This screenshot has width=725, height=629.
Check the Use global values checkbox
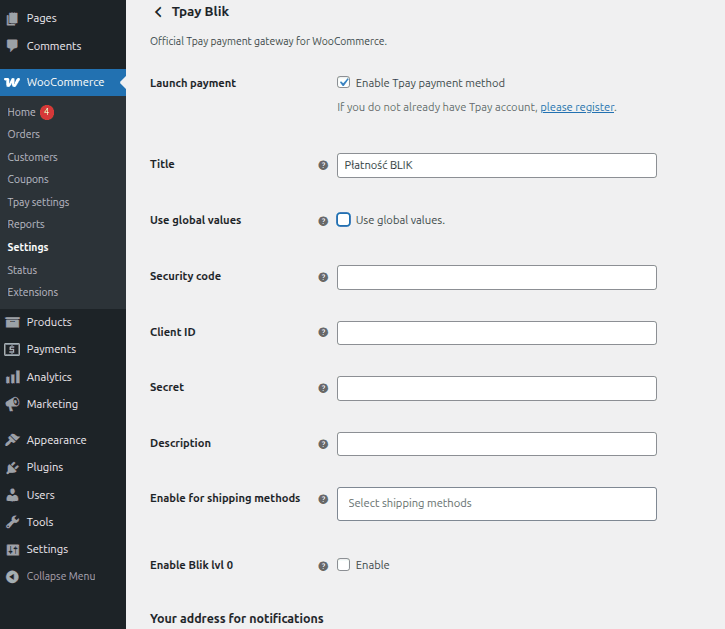click(344, 220)
